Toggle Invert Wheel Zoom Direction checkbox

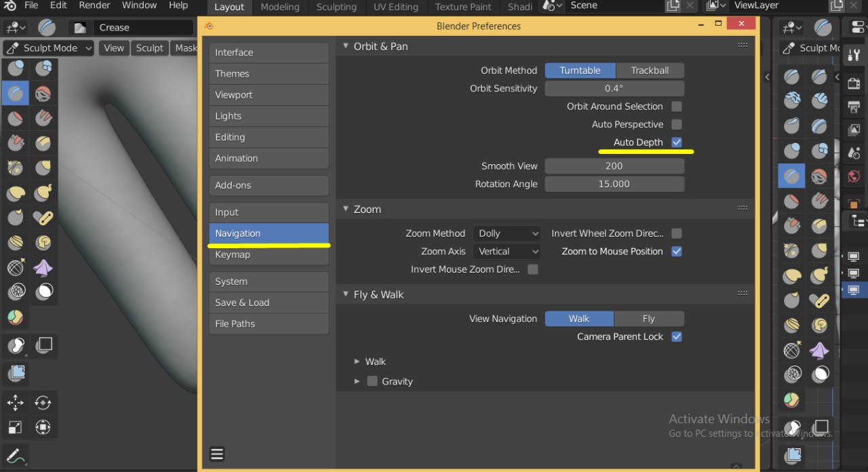point(676,233)
